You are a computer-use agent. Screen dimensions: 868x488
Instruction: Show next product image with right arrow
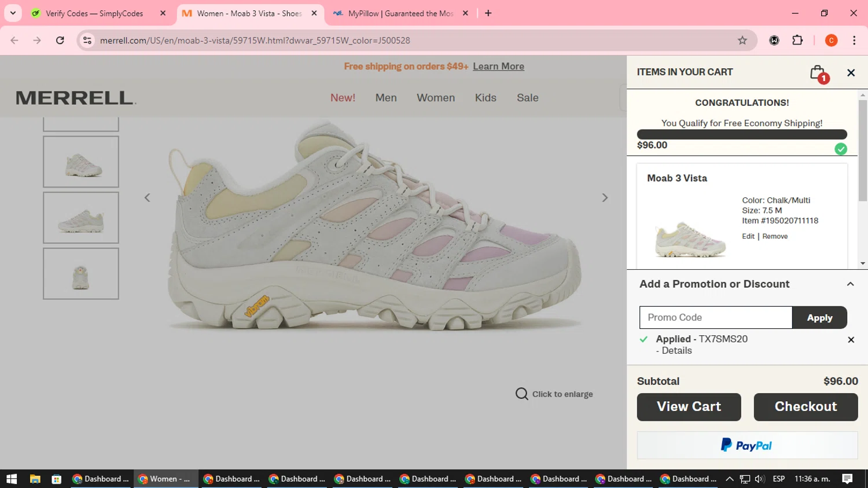(605, 198)
